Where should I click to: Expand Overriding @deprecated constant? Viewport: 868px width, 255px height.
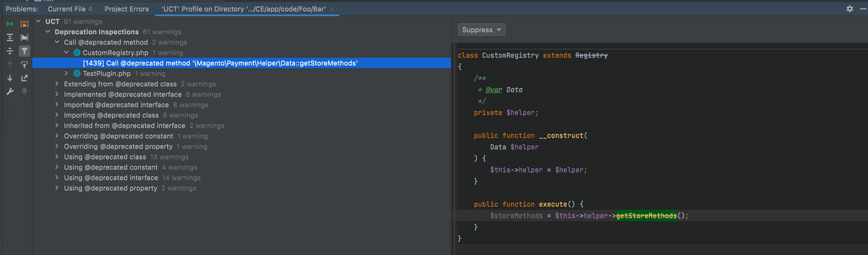point(58,136)
